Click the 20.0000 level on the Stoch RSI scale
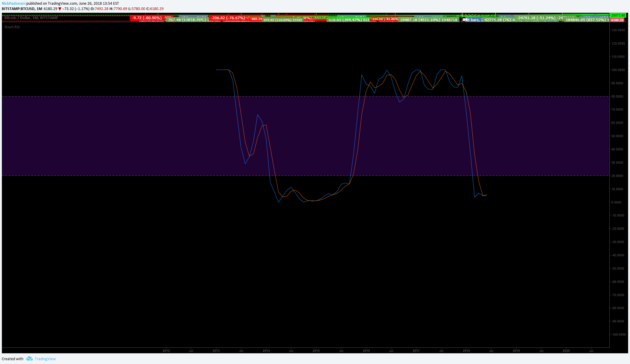630x364 pixels. point(617,176)
